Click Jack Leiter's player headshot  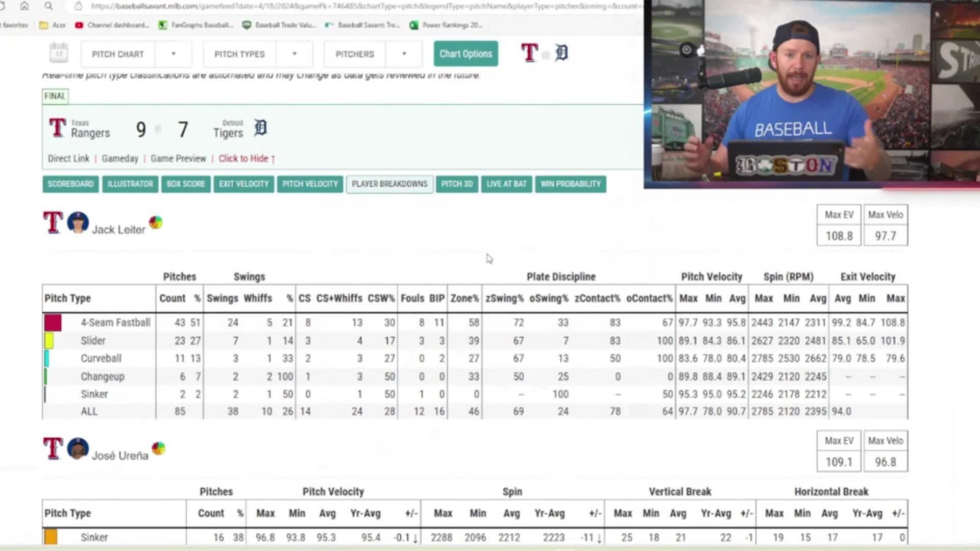pyautogui.click(x=78, y=222)
